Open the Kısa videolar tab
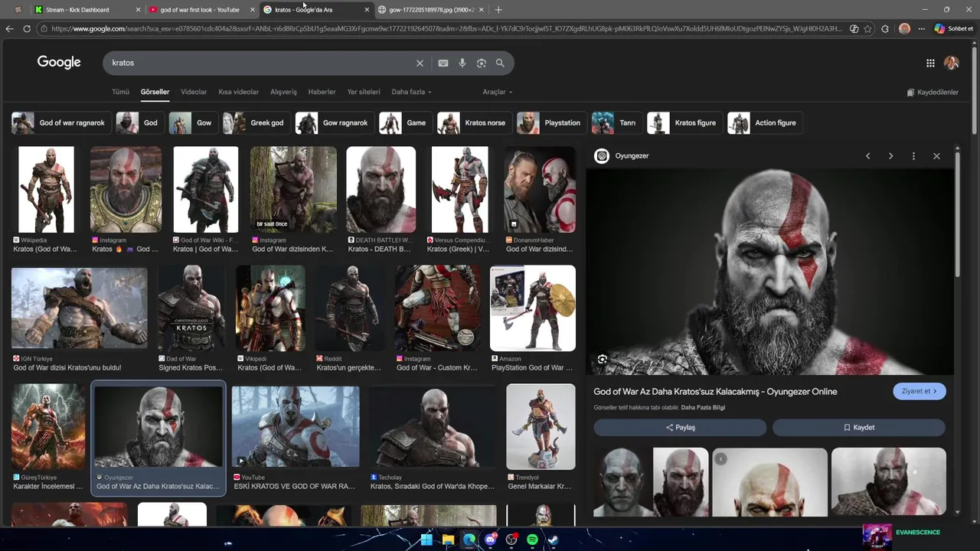The image size is (980, 551). click(239, 92)
